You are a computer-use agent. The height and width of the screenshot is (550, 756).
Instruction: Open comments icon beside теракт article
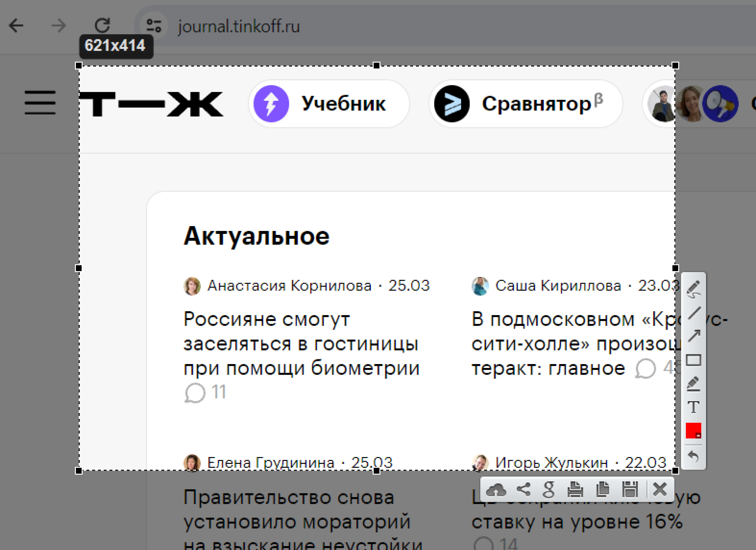coord(645,369)
